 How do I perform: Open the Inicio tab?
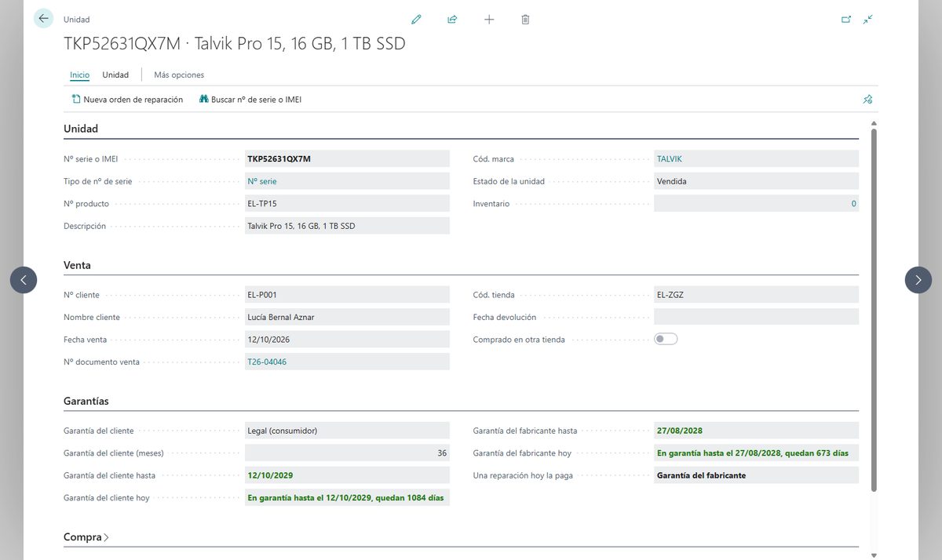pos(79,75)
